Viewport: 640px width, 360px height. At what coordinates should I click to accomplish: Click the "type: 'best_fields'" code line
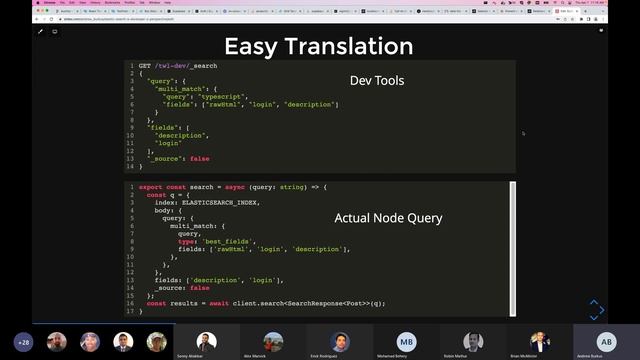pos(217,241)
